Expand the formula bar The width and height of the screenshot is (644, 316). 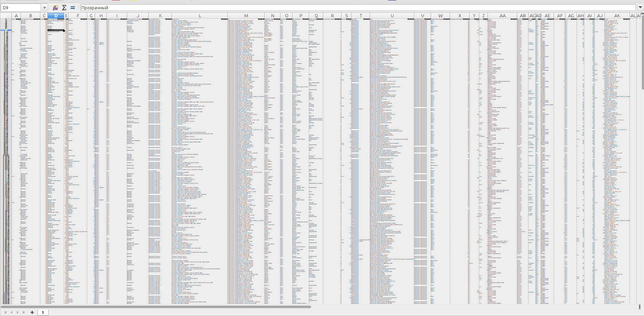pyautogui.click(x=640, y=8)
